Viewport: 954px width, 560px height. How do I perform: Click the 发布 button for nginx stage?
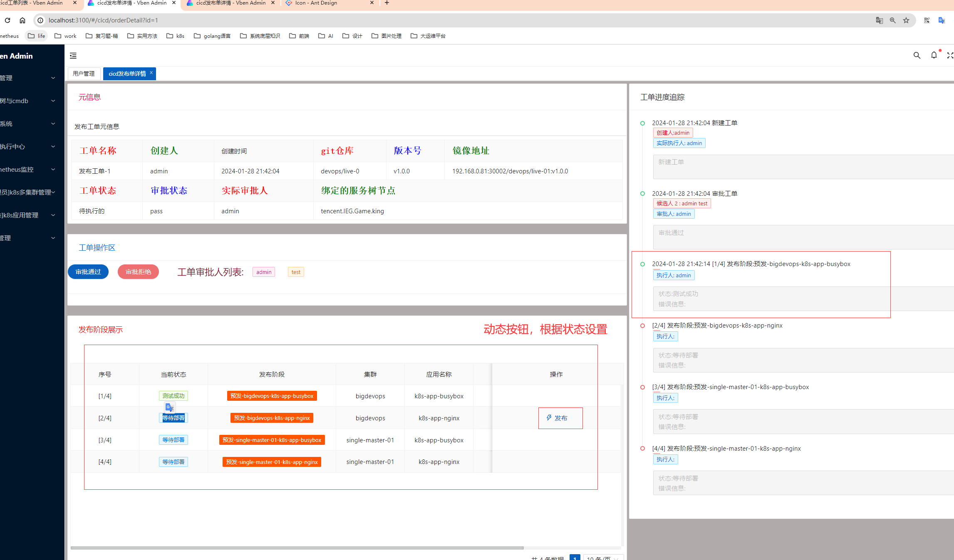(x=557, y=418)
